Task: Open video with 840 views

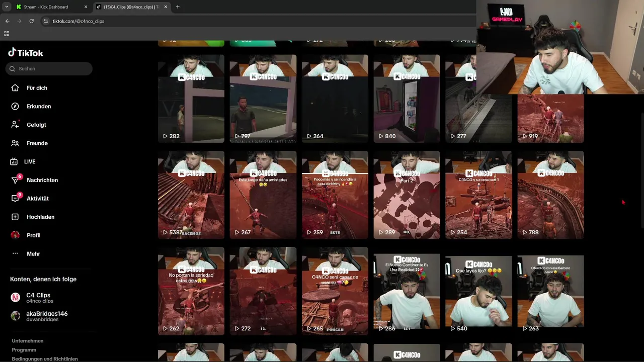Action: click(407, 99)
